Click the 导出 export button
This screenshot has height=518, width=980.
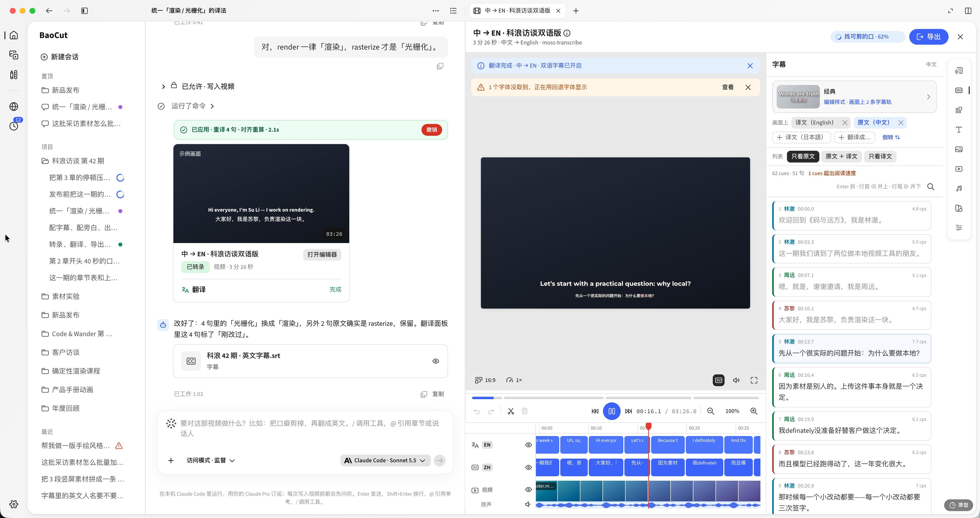pos(928,37)
